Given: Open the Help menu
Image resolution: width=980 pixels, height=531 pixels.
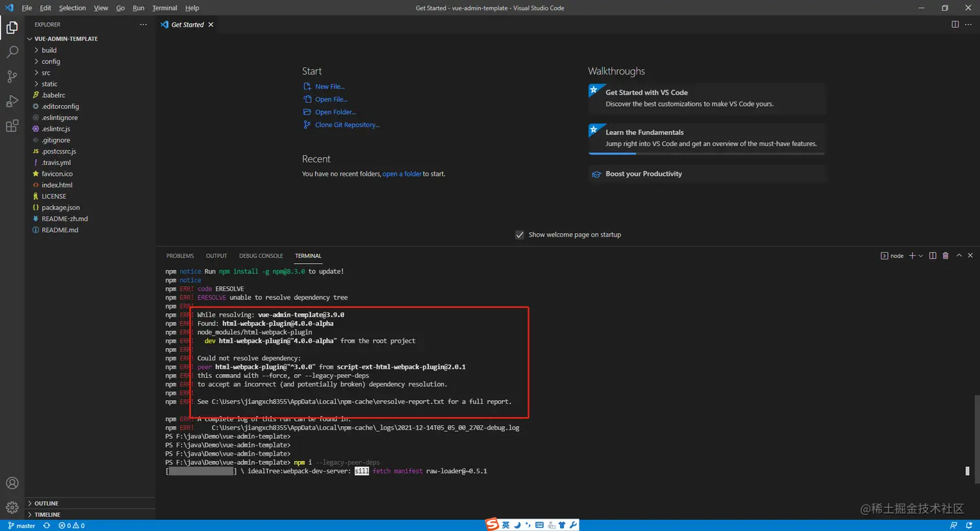Looking at the screenshot, I should click(x=192, y=8).
